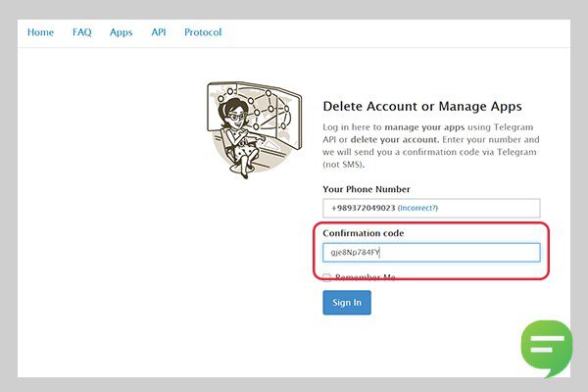Open the Protocol page link
This screenshot has width=588, height=392.
click(203, 32)
